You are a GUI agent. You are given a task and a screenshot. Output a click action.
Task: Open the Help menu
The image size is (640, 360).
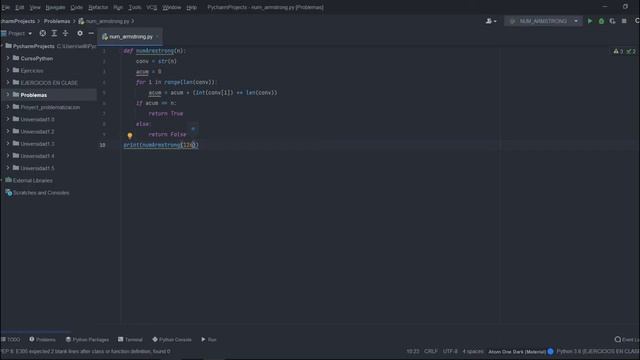pos(191,7)
